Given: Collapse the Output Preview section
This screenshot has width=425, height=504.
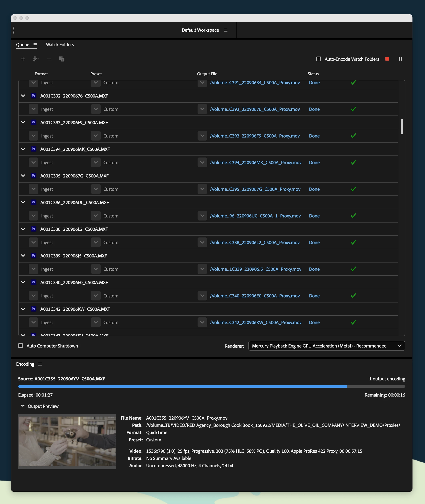Looking at the screenshot, I should point(23,406).
